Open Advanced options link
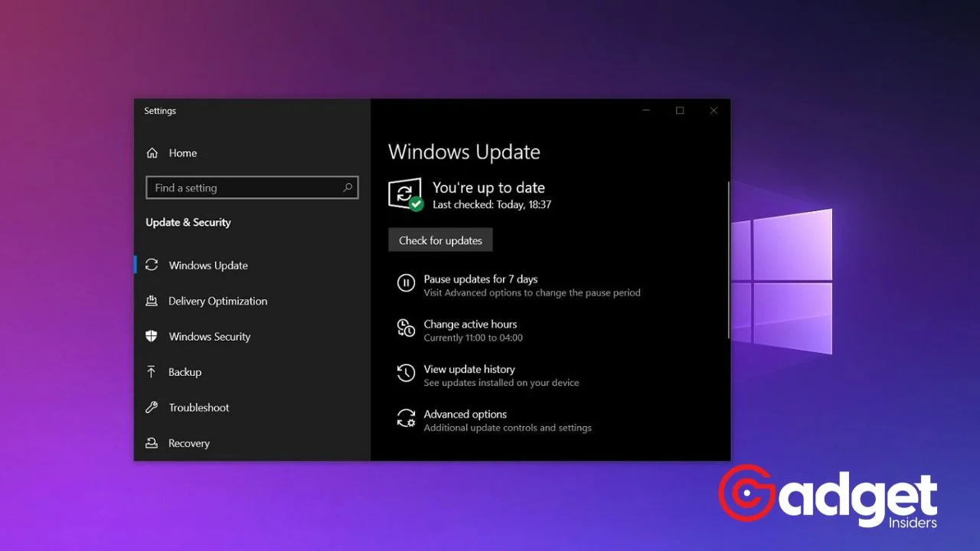This screenshot has width=980, height=551. [x=465, y=414]
